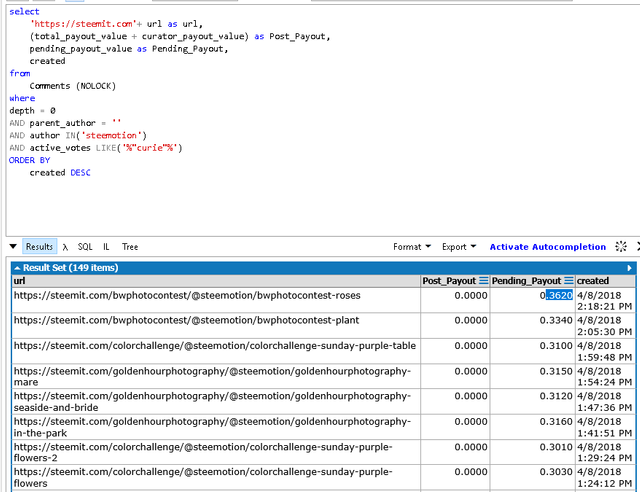Switch to the Results tab
The height and width of the screenshot is (492, 640).
click(40, 247)
